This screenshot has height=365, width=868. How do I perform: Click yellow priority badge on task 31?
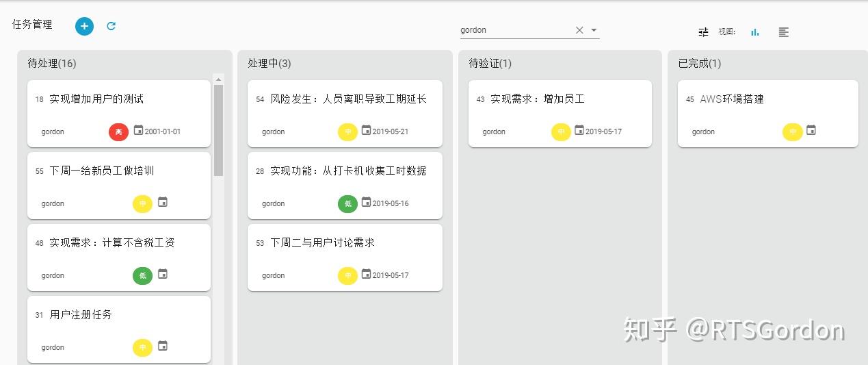[x=142, y=347]
